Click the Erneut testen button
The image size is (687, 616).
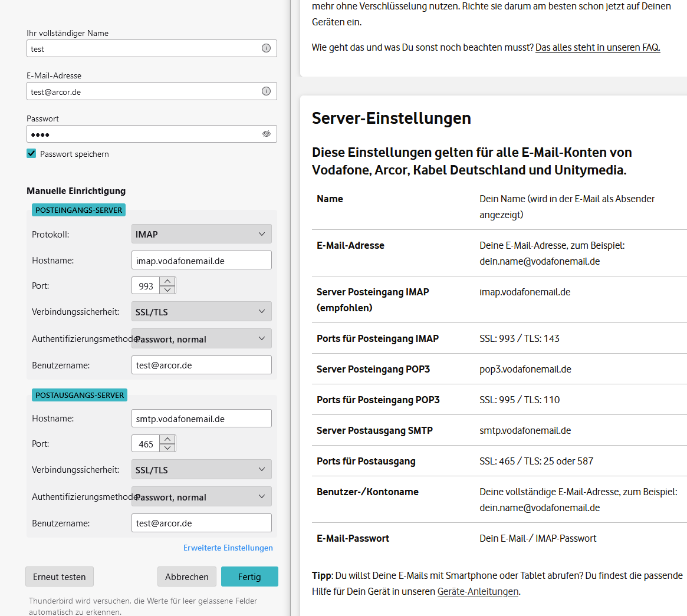60,577
